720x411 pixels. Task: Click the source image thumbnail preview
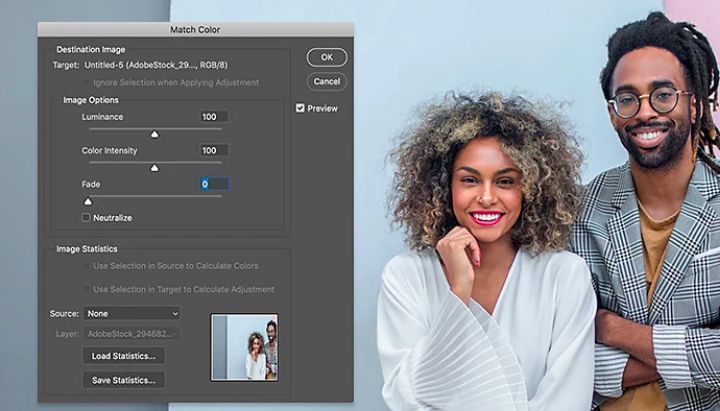point(244,348)
